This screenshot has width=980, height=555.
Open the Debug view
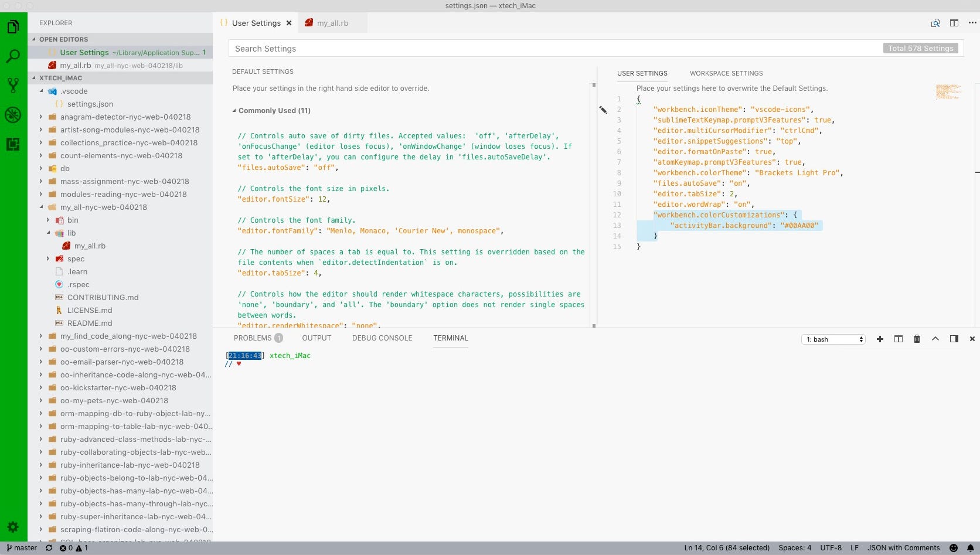click(13, 115)
